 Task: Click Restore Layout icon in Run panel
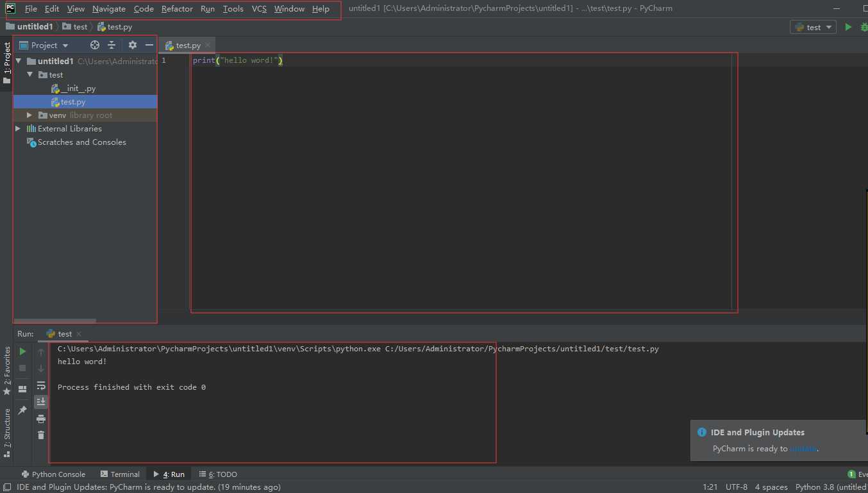pyautogui.click(x=22, y=389)
